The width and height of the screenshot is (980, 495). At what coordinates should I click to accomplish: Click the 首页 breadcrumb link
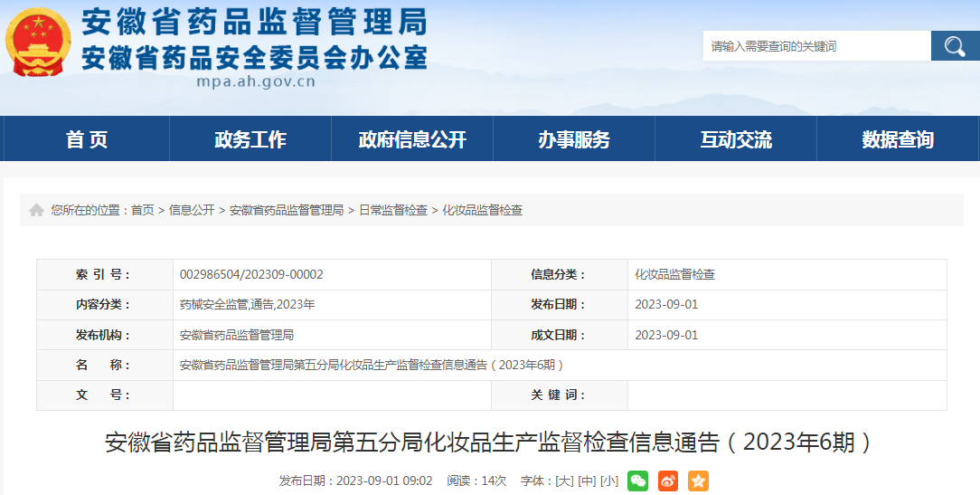143,210
